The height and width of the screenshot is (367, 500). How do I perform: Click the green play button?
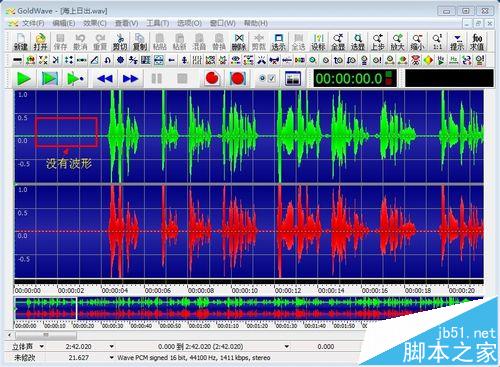(24, 79)
